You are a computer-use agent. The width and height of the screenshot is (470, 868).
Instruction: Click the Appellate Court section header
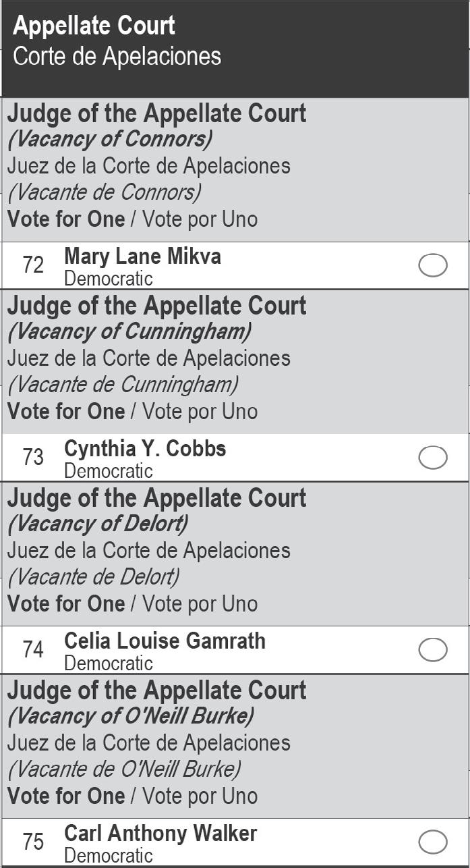[94, 26]
